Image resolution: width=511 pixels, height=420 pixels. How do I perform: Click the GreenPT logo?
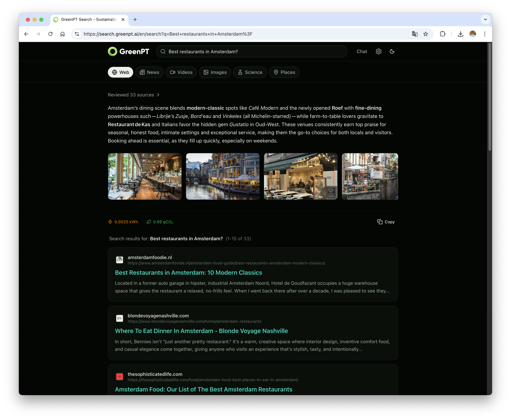(128, 51)
